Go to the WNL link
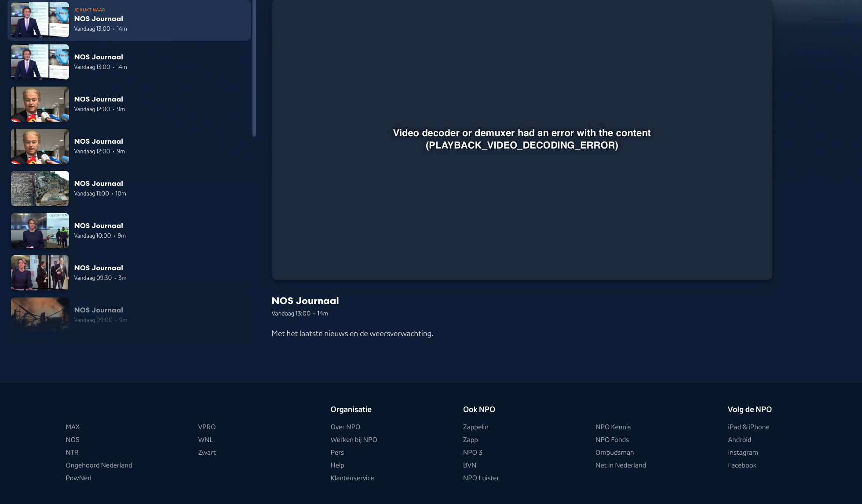The image size is (862, 504). [x=205, y=440]
